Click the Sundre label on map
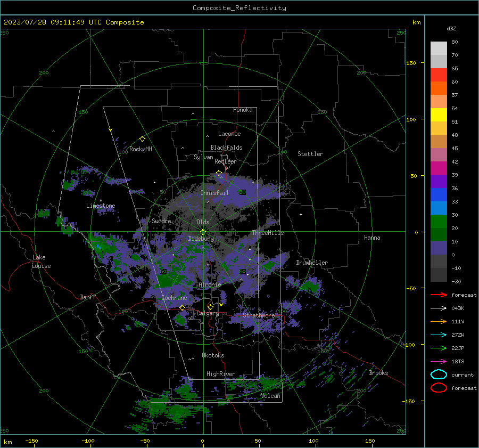The width and height of the screenshot is (479, 448). [x=161, y=221]
